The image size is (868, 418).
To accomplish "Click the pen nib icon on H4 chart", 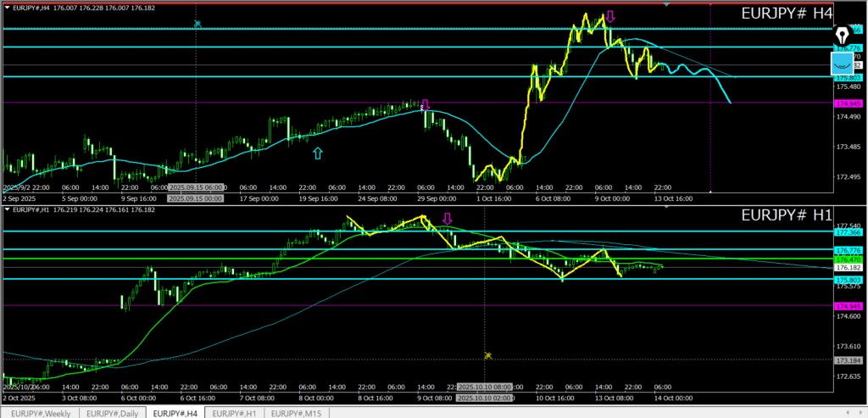I will click(841, 36).
